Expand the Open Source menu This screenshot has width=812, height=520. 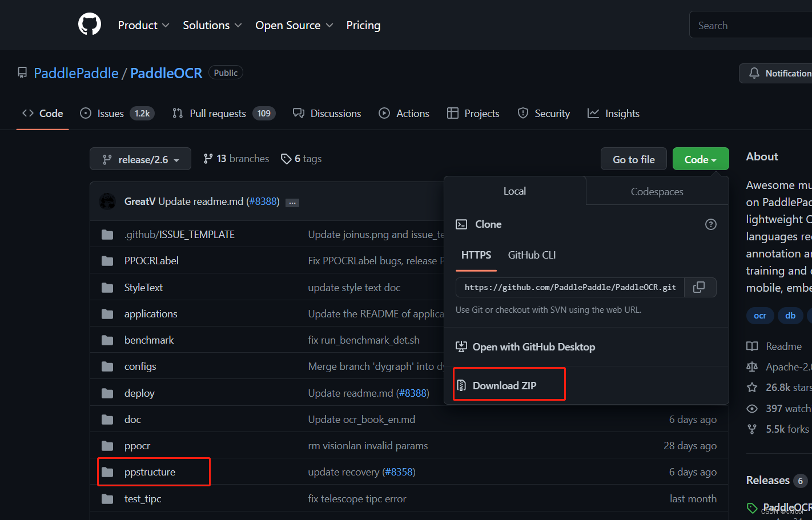coord(294,25)
